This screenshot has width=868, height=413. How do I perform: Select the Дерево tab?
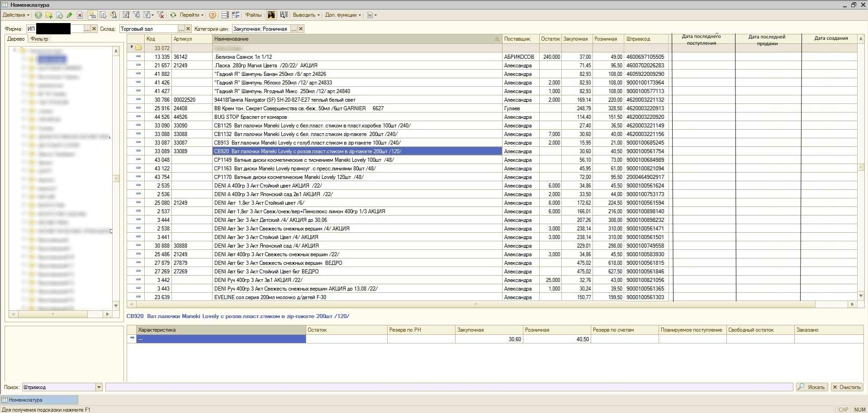click(16, 39)
